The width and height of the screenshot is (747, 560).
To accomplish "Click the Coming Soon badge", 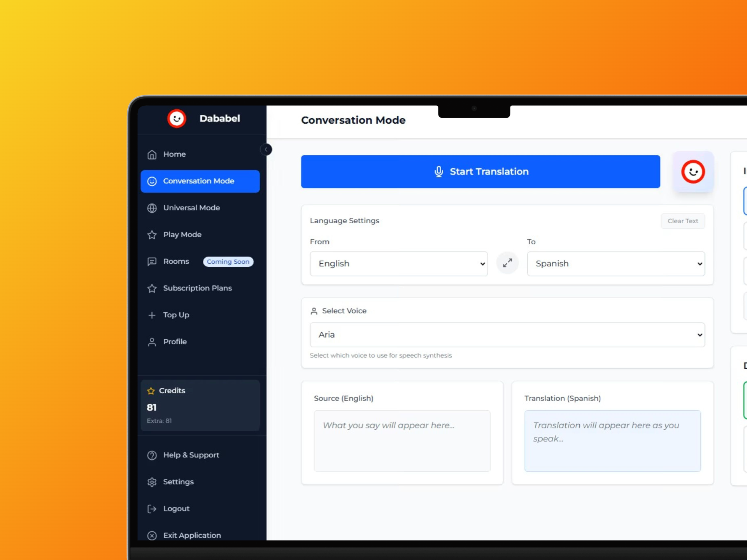I will click(x=228, y=262).
